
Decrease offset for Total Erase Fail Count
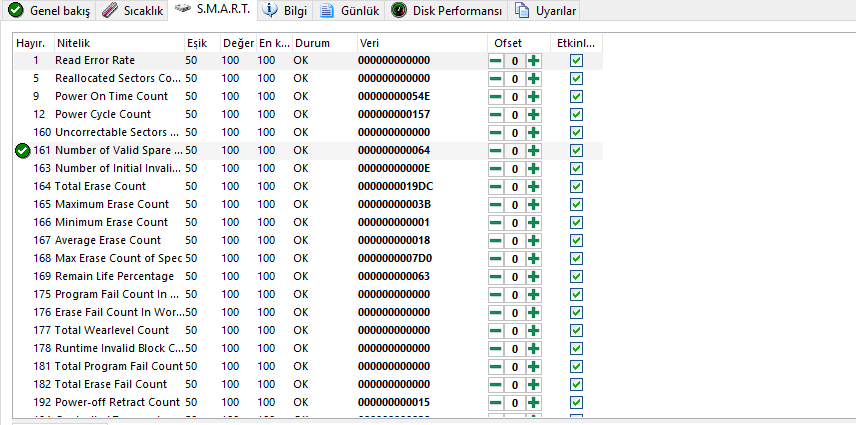coord(496,385)
